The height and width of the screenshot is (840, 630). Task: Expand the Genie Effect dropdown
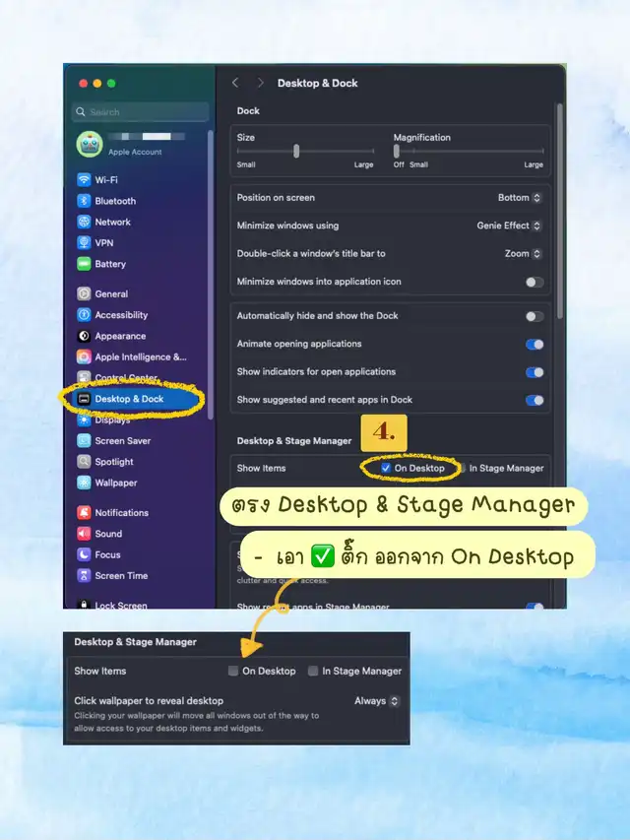(509, 226)
